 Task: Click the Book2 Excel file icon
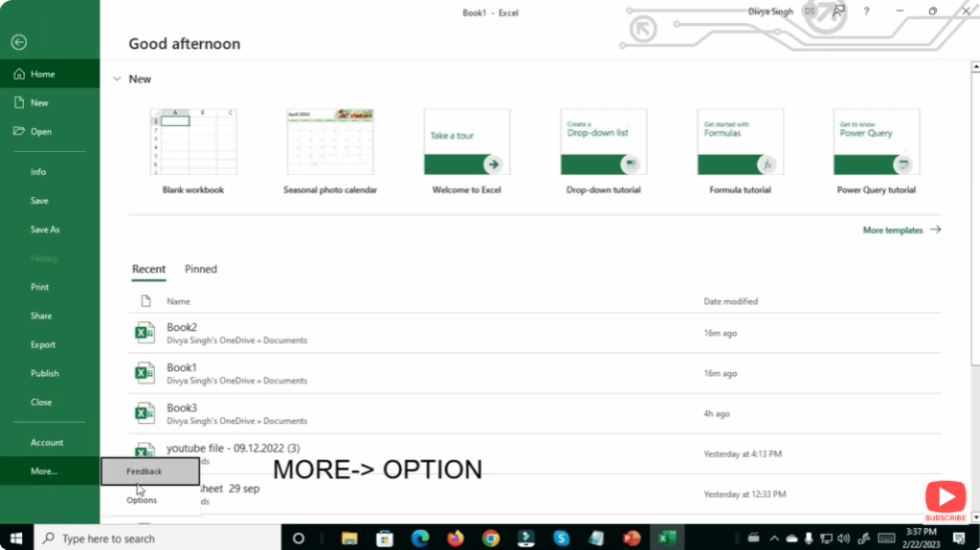[x=144, y=333]
